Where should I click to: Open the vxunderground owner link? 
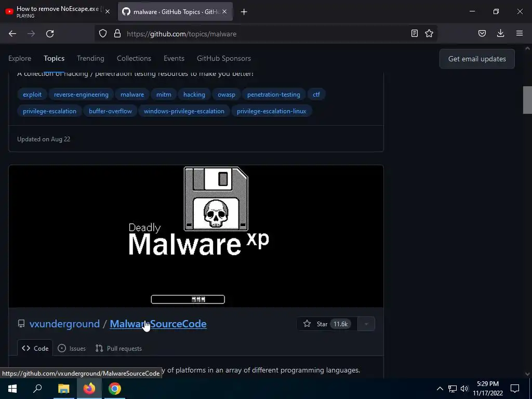(64, 324)
